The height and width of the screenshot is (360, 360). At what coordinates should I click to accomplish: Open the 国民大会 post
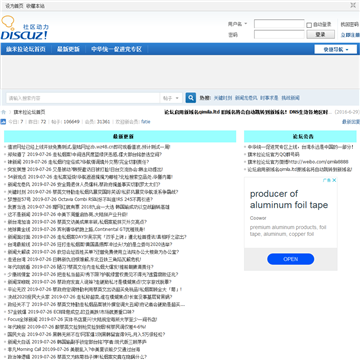(86, 334)
